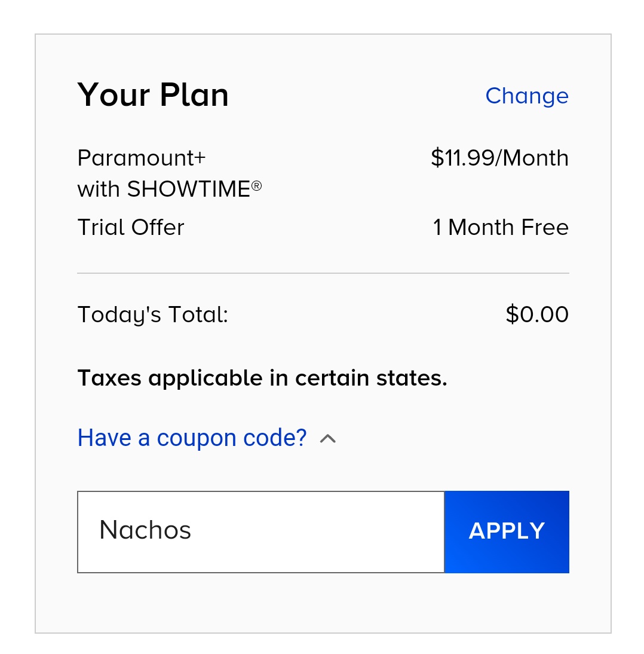Click the divider line above Today's Total
The height and width of the screenshot is (654, 644).
pyautogui.click(x=323, y=273)
